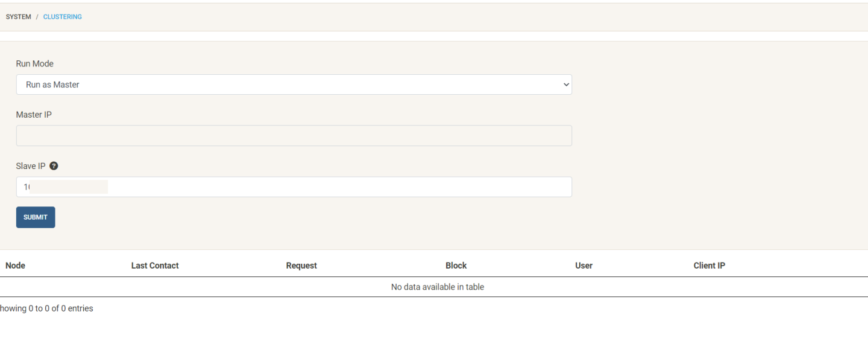
Task: Open the CLUSTERING breadcrumb link
Action: [62, 17]
